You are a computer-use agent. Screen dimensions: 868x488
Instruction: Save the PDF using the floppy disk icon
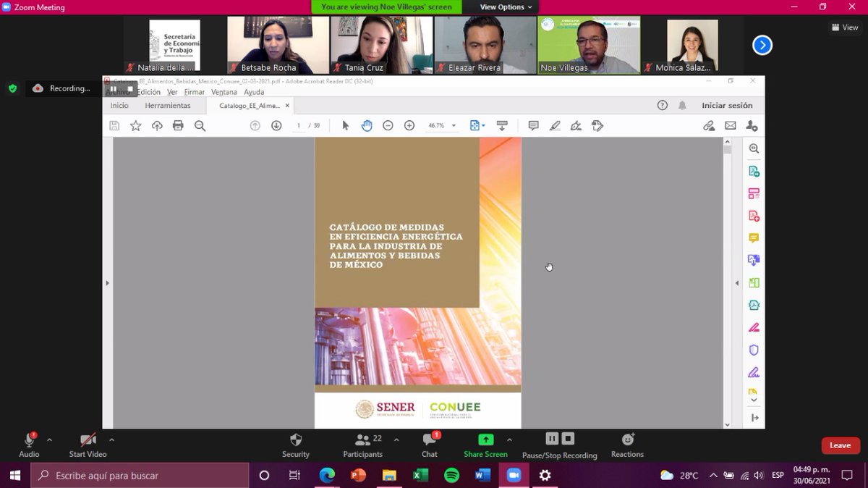click(114, 125)
